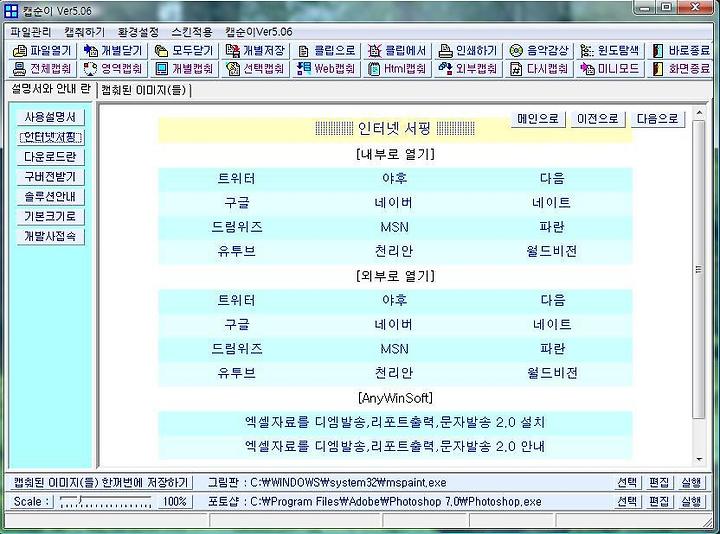Viewport: 720px width, 534px height.
Task: Start 전체캡춰 full capture
Action: click(x=42, y=69)
